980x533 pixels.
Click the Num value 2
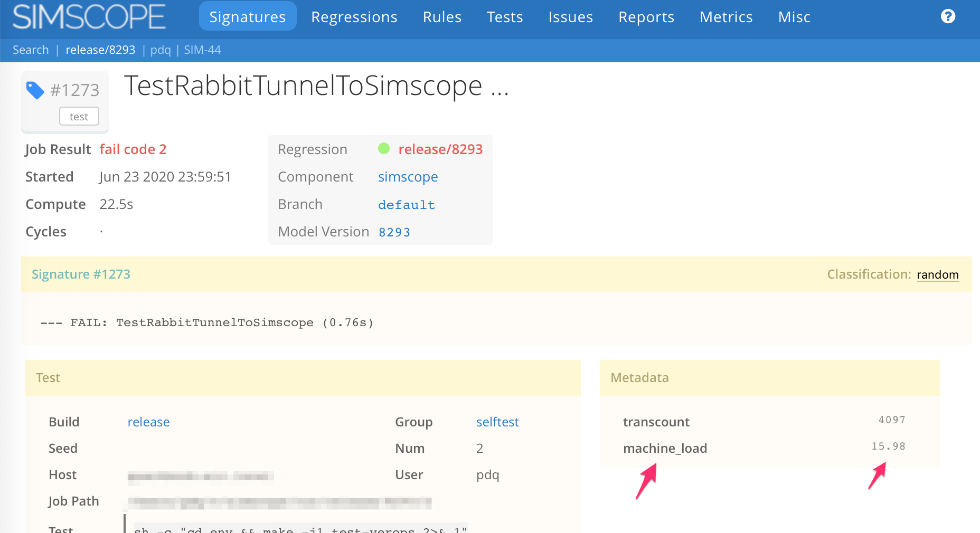479,449
